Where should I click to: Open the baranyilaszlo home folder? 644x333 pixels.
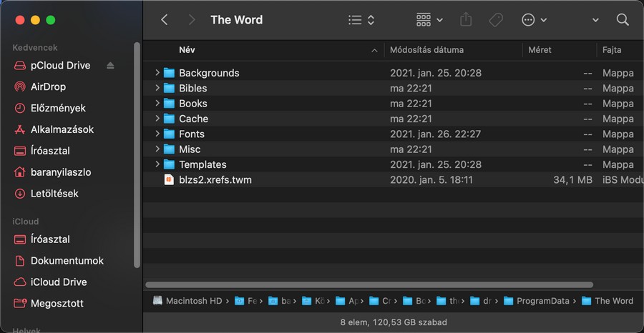click(x=61, y=172)
